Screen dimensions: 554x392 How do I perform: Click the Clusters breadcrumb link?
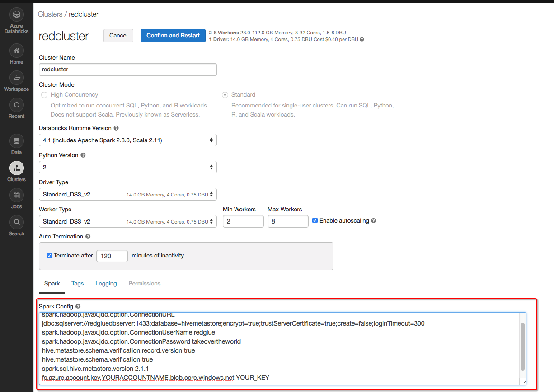coord(50,14)
